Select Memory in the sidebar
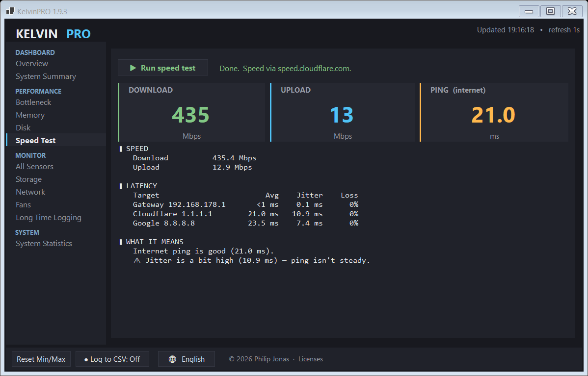Screen dimensions: 588x376 30,115
